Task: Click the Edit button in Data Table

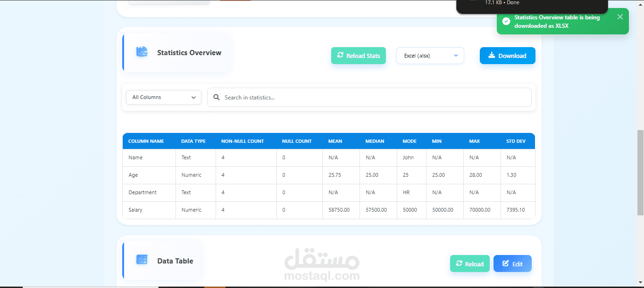Action: (x=512, y=264)
